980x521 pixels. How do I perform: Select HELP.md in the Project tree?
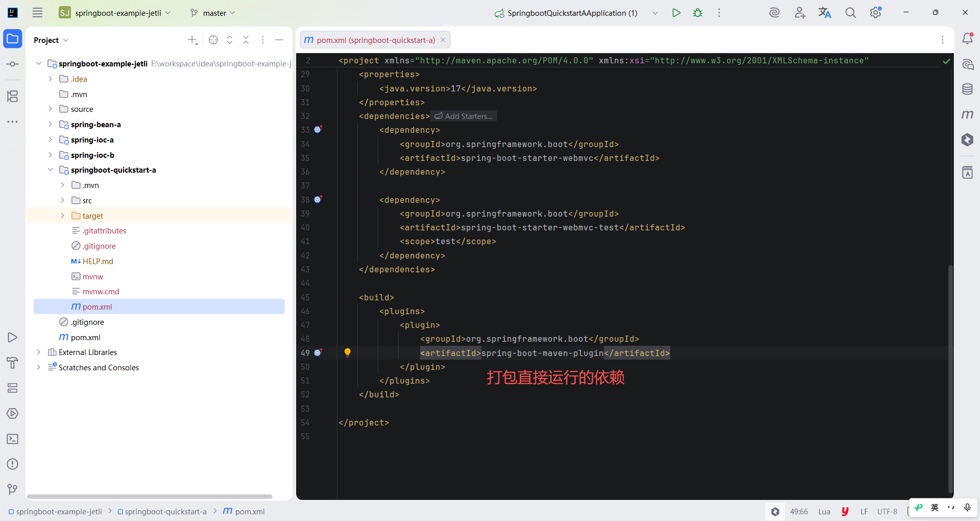pos(98,261)
